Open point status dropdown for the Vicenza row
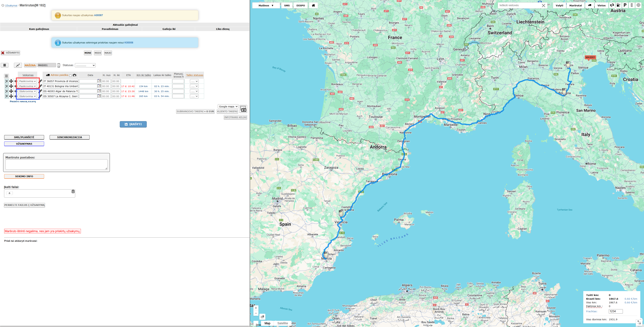The image size is (644, 327). pyautogui.click(x=194, y=81)
